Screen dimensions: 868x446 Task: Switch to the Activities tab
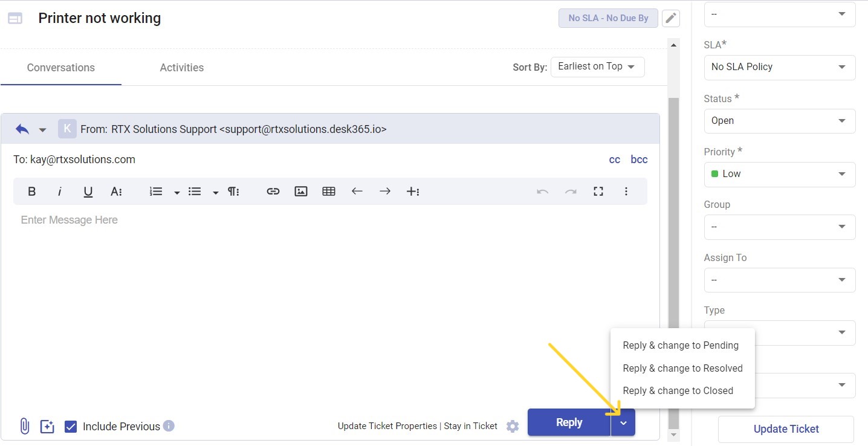coord(181,67)
